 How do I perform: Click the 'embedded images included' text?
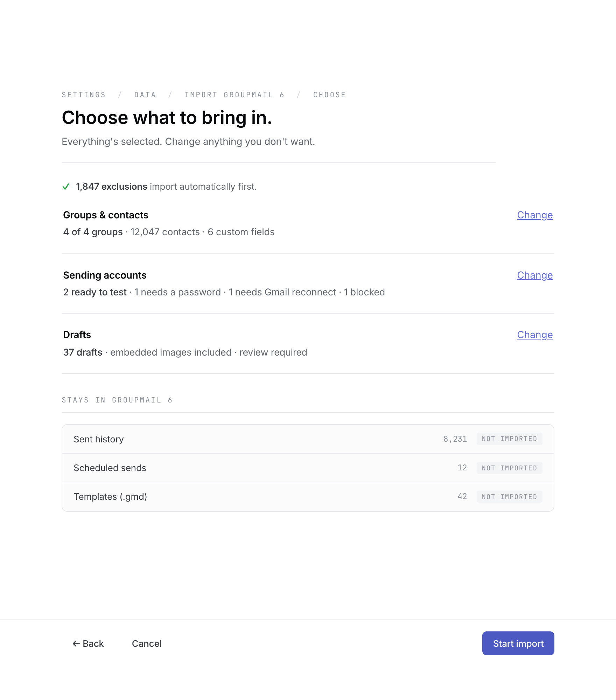[171, 352]
